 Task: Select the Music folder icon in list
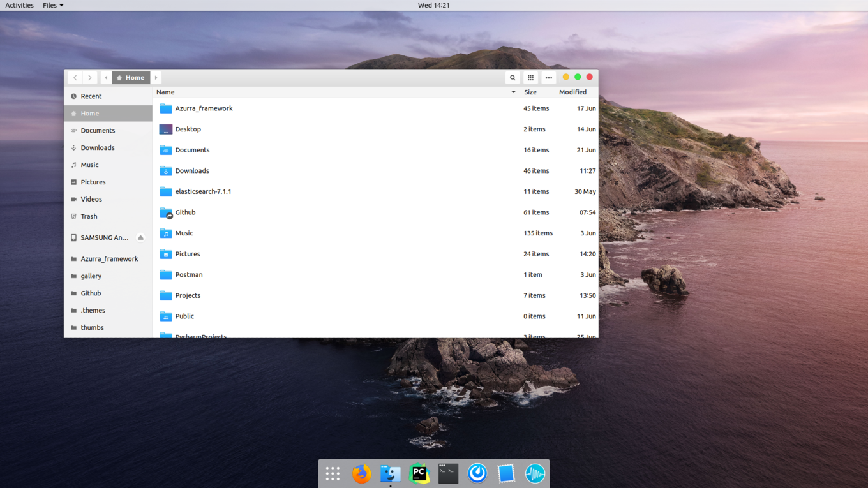pyautogui.click(x=166, y=233)
